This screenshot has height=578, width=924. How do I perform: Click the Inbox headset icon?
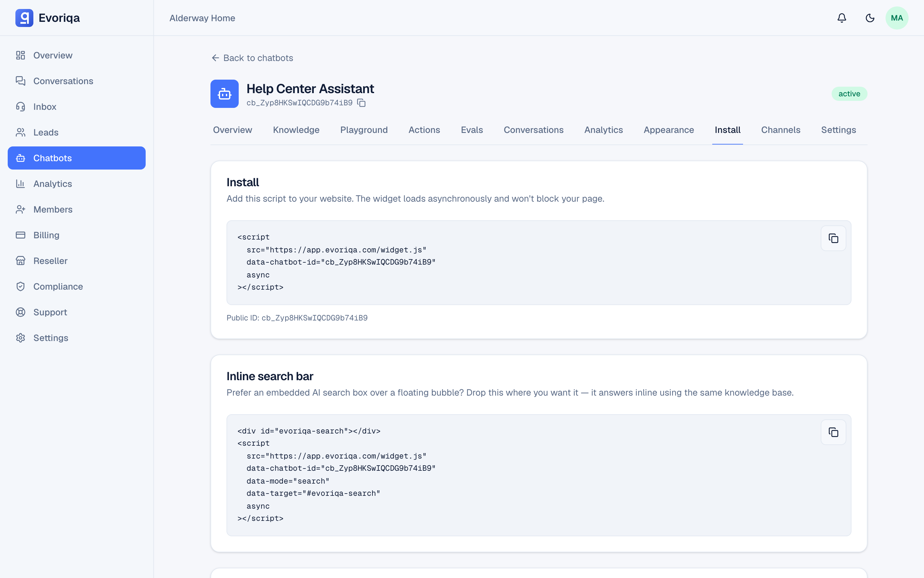[x=21, y=107]
